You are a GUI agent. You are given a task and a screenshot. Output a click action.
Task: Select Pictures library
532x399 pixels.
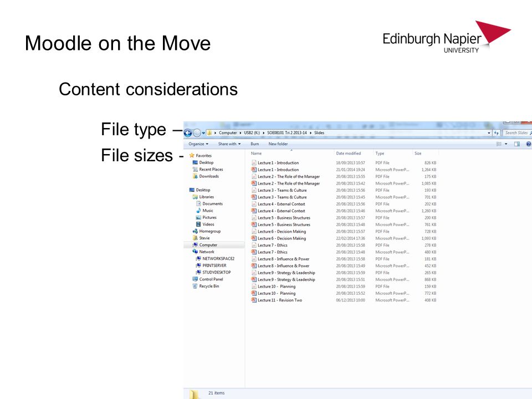click(x=209, y=217)
